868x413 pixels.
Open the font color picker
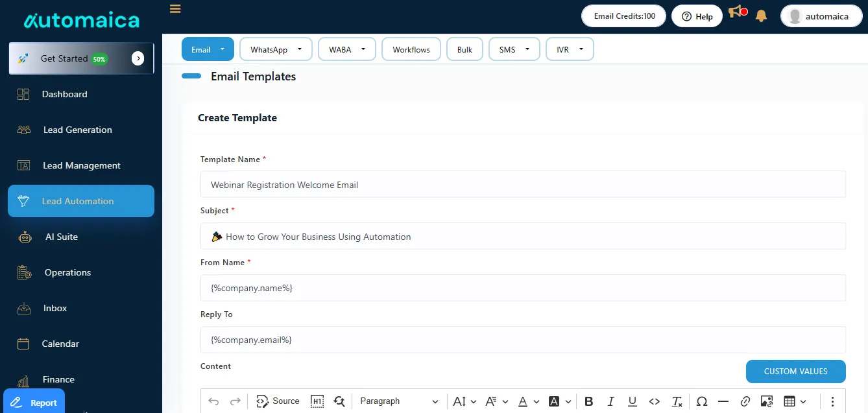pos(523,401)
